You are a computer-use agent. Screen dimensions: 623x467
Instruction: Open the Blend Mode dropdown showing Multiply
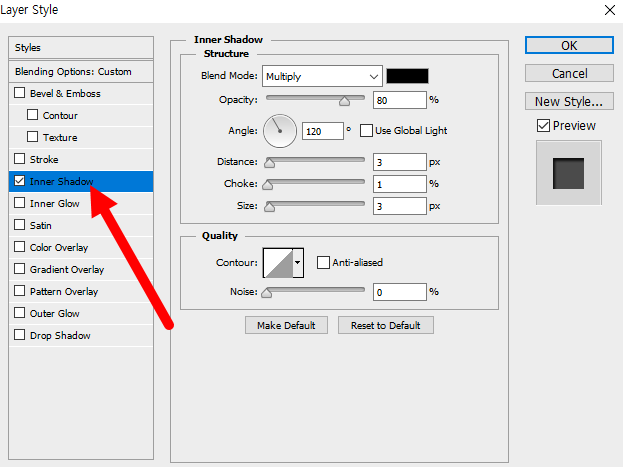click(322, 76)
